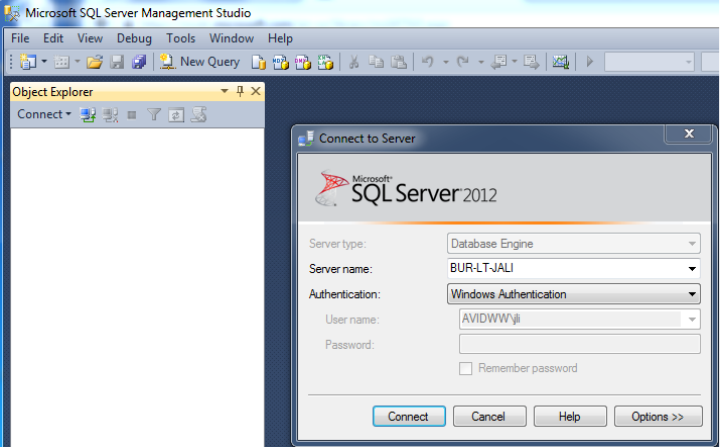This screenshot has width=720, height=447.
Task: Click the Filter funnel icon
Action: click(x=154, y=114)
